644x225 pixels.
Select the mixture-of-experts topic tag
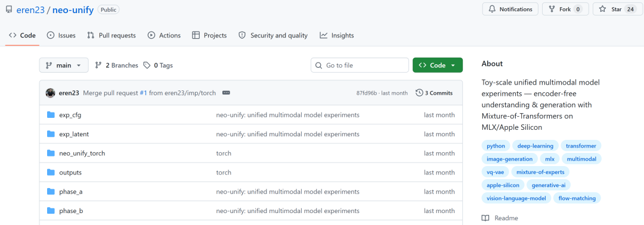(x=540, y=172)
